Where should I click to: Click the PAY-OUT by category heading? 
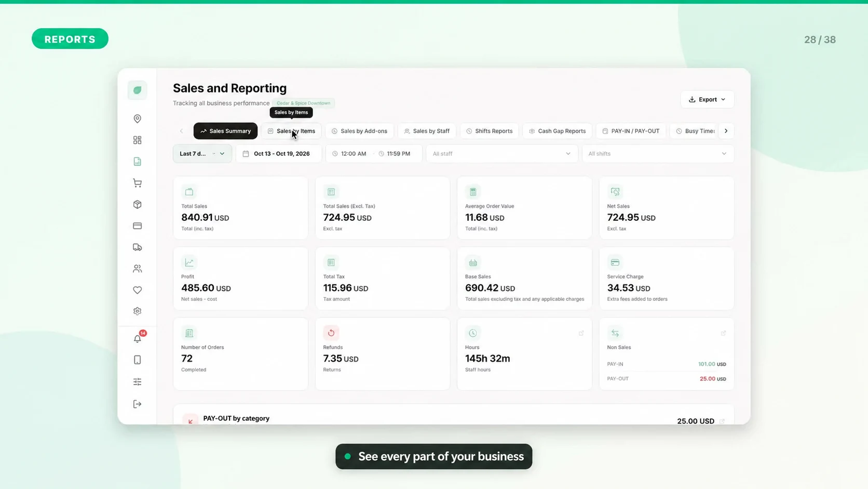pyautogui.click(x=236, y=418)
